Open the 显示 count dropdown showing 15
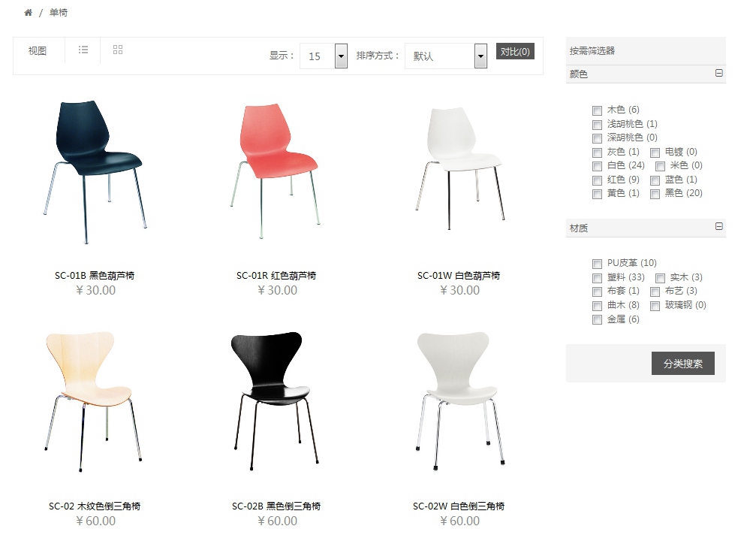Screen dimensions: 756x535 (324, 56)
